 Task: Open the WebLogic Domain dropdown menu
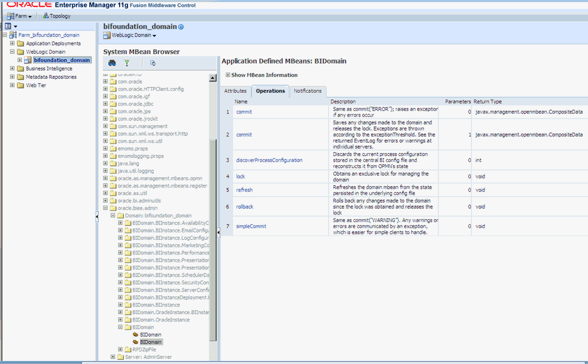pyautogui.click(x=130, y=35)
